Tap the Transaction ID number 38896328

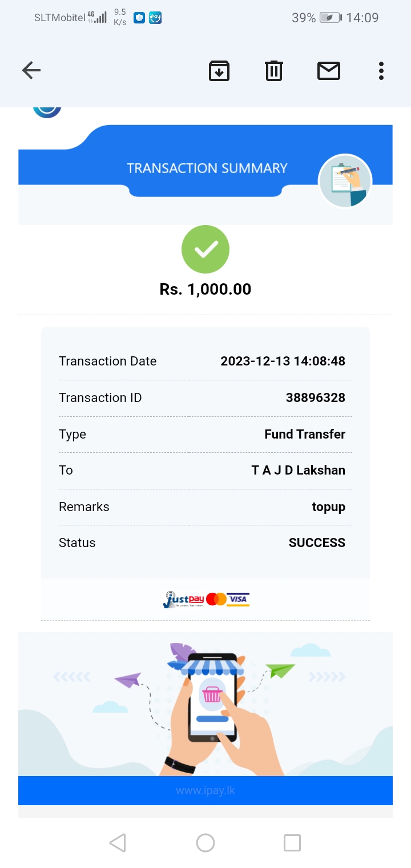coord(315,397)
